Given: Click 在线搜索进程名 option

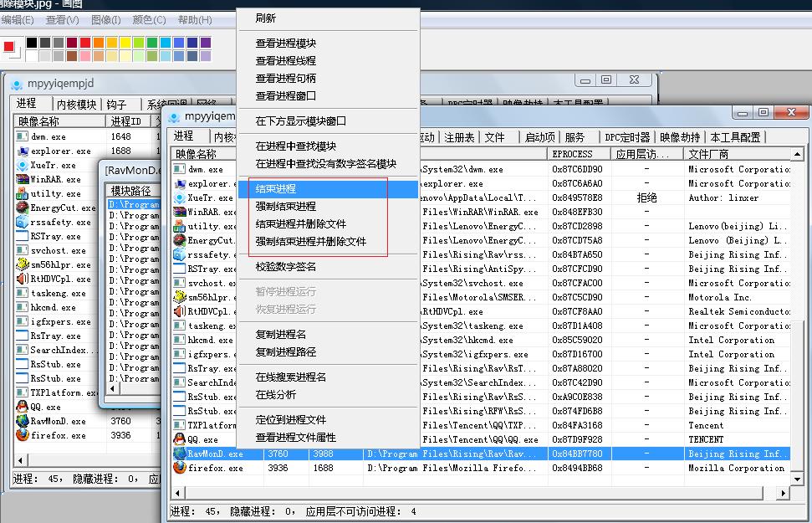Looking at the screenshot, I should click(x=290, y=377).
